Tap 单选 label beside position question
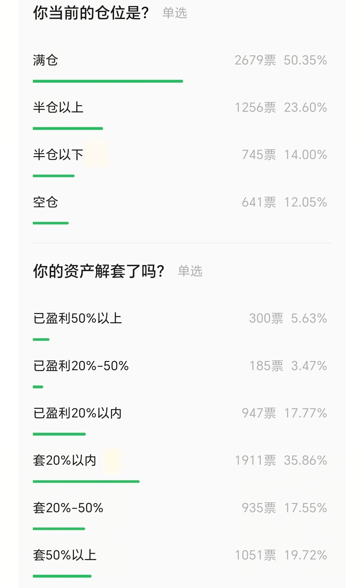 tap(175, 13)
